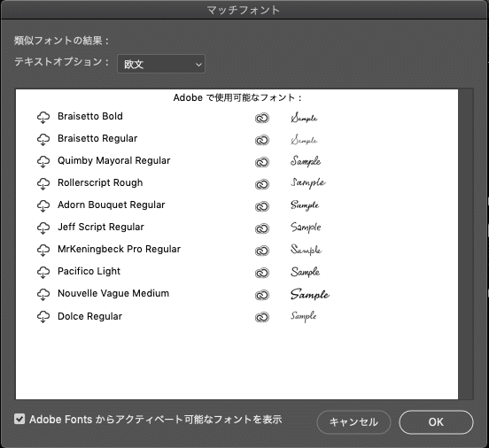Activate Jeff Script Regular cloud icon

43,228
